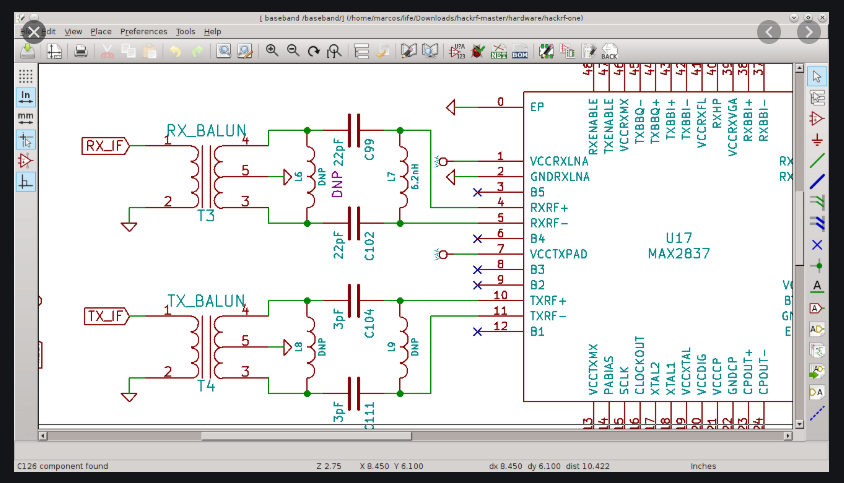Viewport: 844px width, 483px height.
Task: Select the place component tool
Action: click(817, 118)
